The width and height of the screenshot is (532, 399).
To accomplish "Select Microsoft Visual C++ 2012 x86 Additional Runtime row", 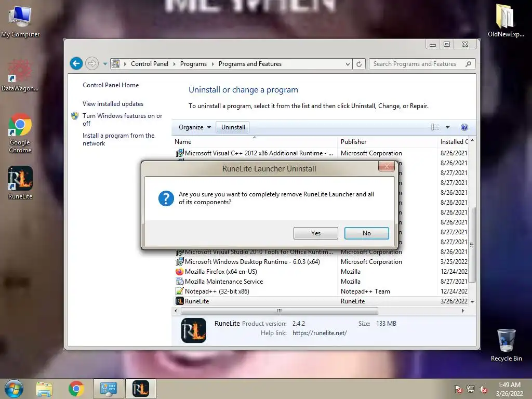I will point(321,153).
